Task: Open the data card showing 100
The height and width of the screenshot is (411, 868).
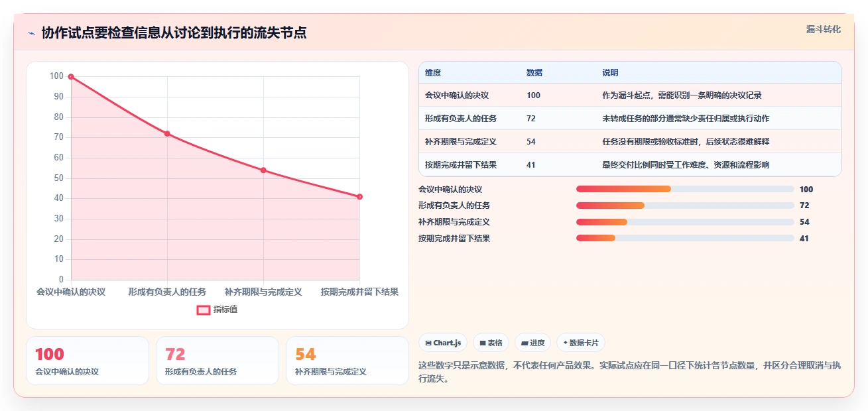Action: coord(88,361)
